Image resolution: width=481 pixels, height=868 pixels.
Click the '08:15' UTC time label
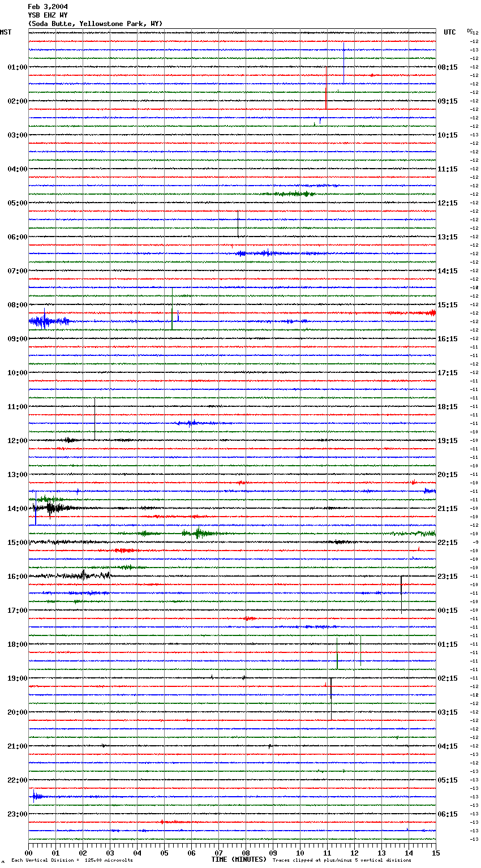pos(448,67)
